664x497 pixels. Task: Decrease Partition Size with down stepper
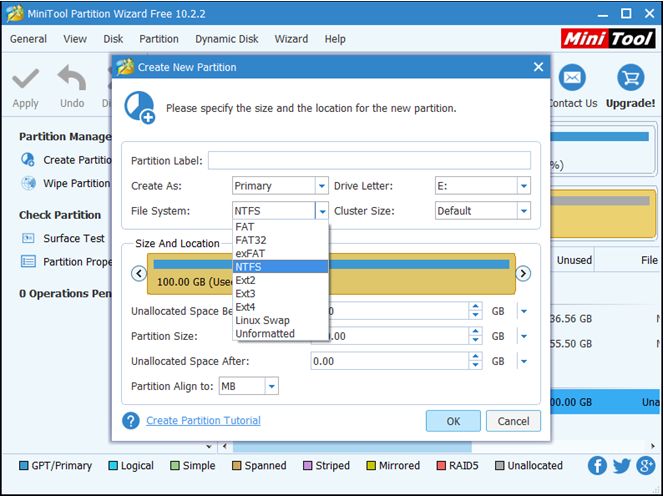476,341
